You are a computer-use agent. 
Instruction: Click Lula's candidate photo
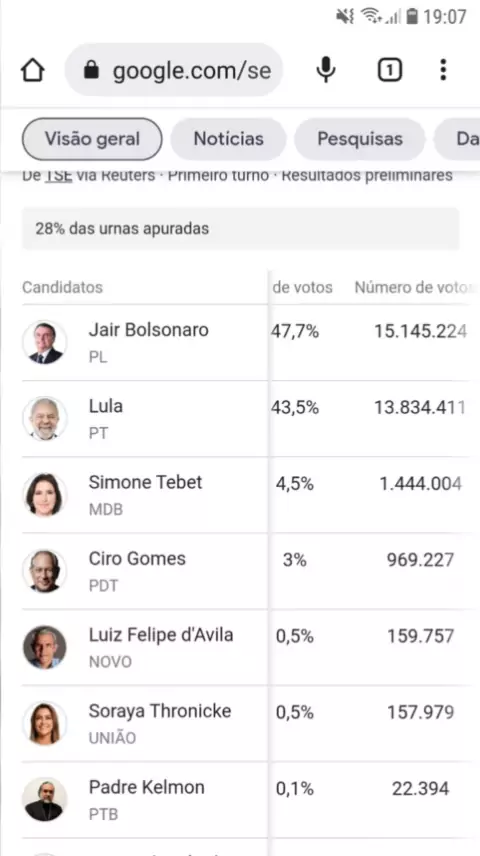45,419
